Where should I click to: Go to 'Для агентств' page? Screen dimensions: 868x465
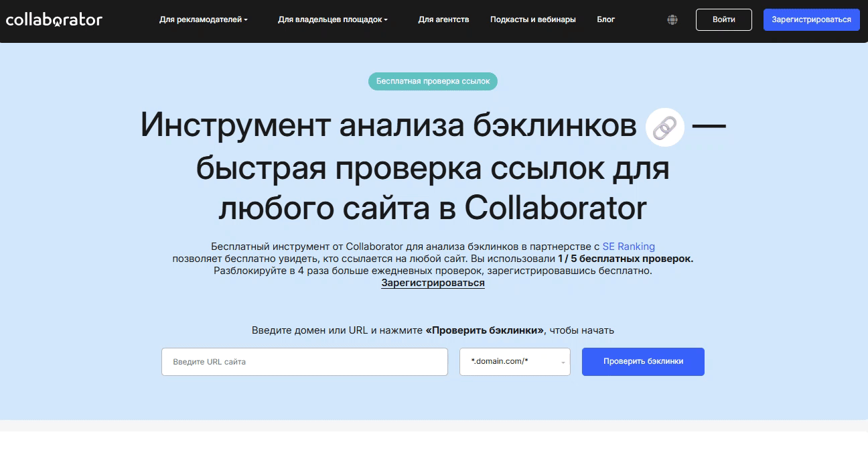point(443,20)
